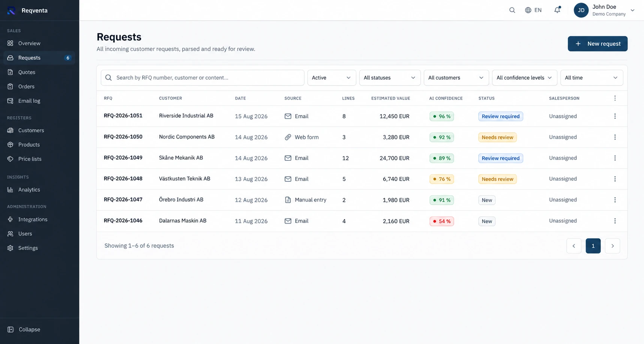The height and width of the screenshot is (344, 644).
Task: Create a New request
Action: 597,44
